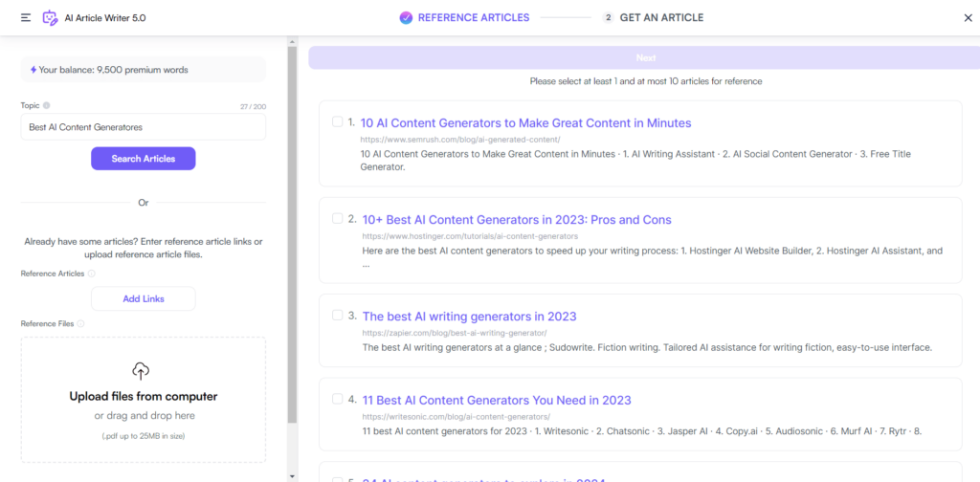The height and width of the screenshot is (482, 980).
Task: Click the hostinger.com tutorials URL
Action: (x=470, y=236)
